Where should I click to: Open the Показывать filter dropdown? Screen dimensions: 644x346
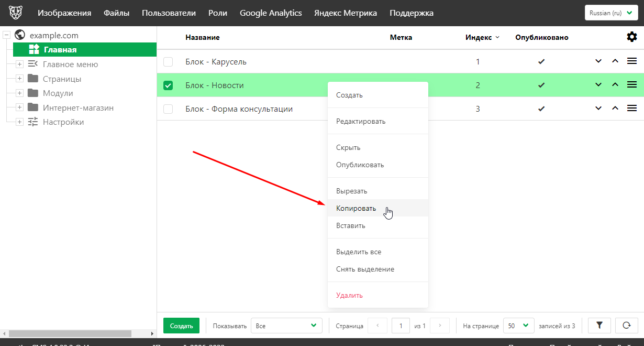tap(286, 326)
